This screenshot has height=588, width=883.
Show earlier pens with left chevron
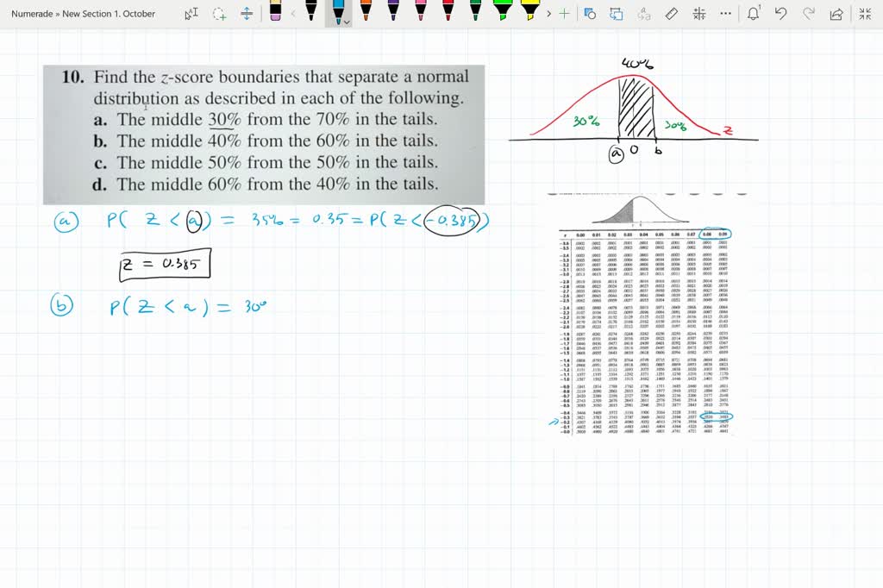click(x=293, y=14)
